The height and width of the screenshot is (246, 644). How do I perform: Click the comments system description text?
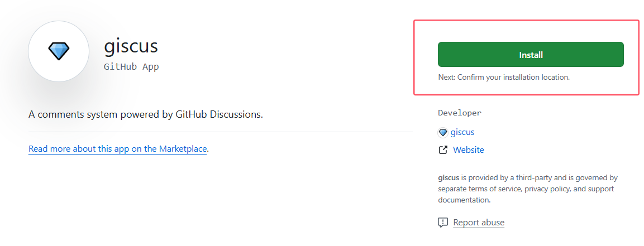(145, 114)
